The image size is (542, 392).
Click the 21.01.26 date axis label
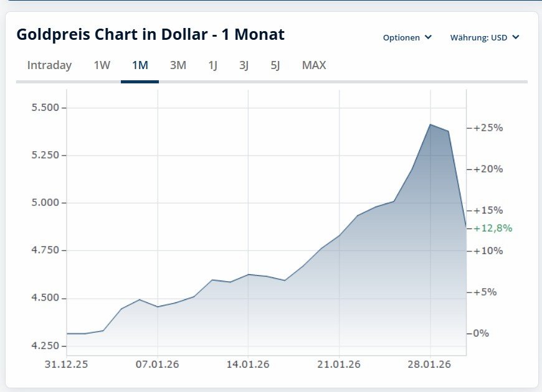(x=340, y=364)
